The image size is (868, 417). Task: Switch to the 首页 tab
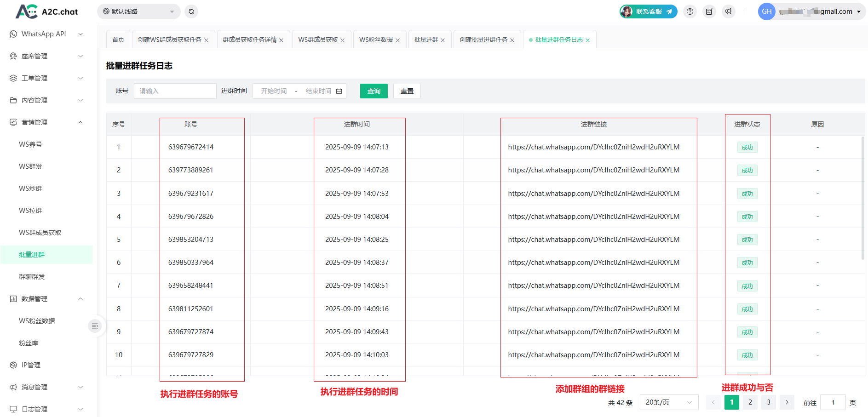pos(118,40)
